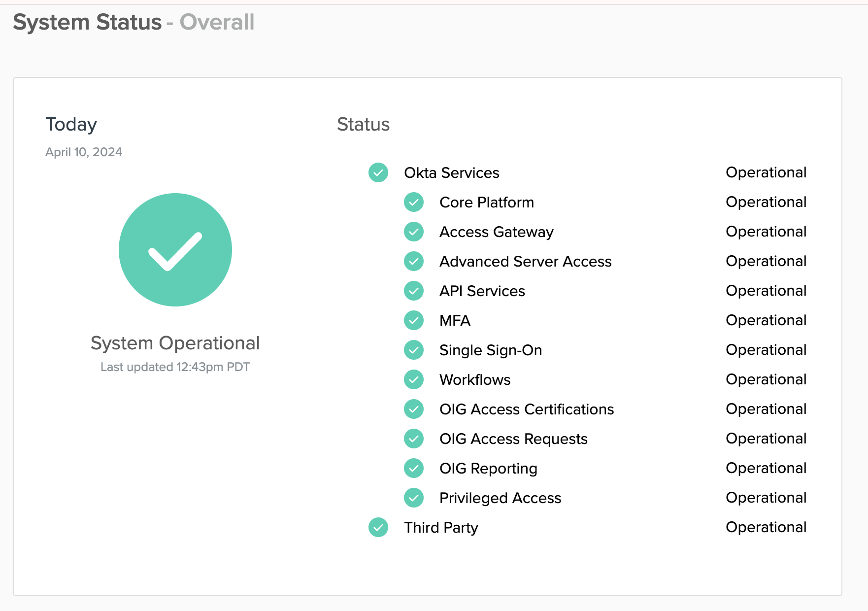Click the OIG Access Requests check icon
The height and width of the screenshot is (611, 868).
414,439
